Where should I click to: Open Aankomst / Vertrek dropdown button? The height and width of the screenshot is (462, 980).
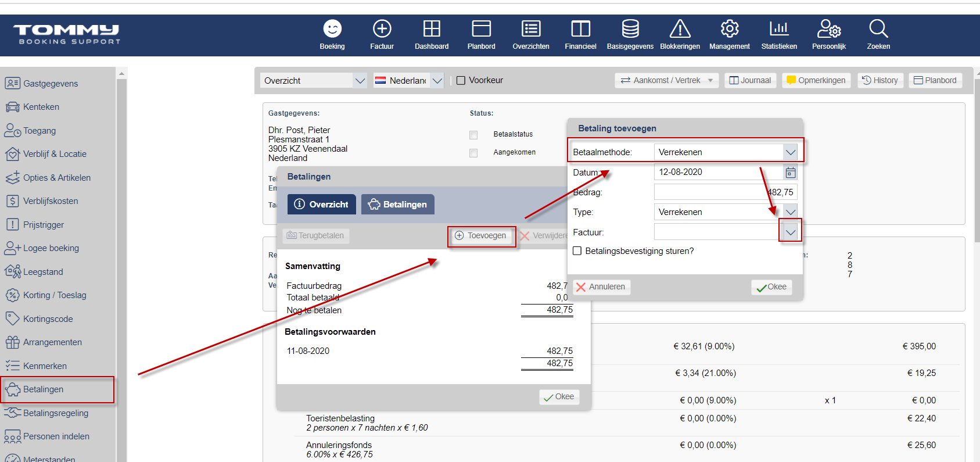coord(667,80)
